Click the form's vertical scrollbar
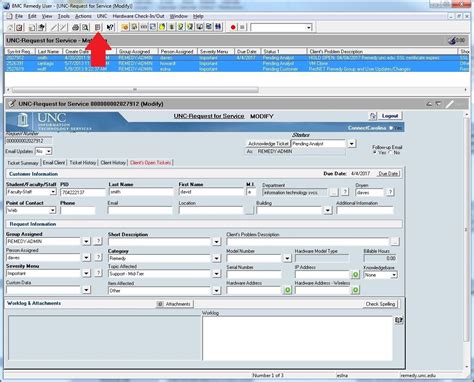This screenshot has height=382, width=474. pos(466,230)
